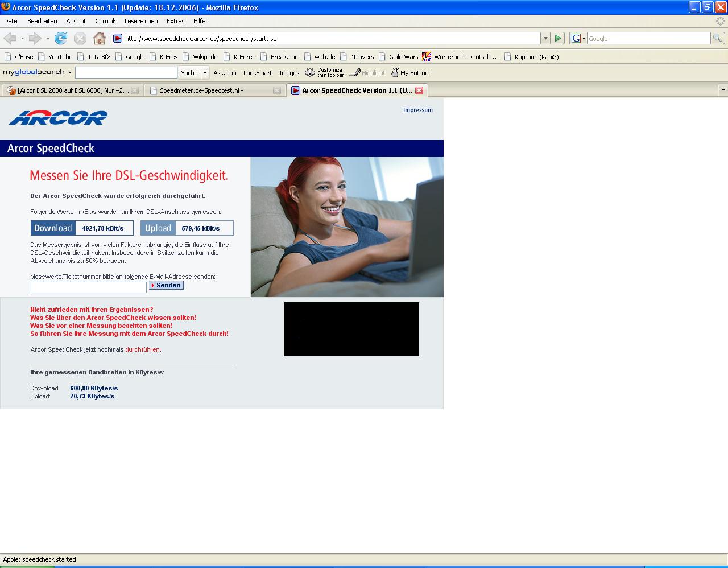Image resolution: width=728 pixels, height=568 pixels.
Task: Open the Datei menu
Action: point(11,21)
